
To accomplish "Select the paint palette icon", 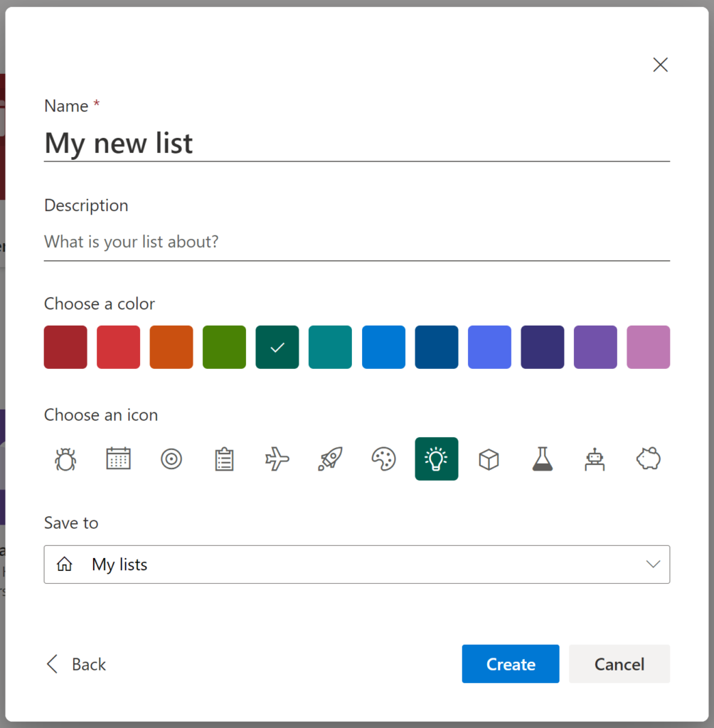I will tap(383, 459).
